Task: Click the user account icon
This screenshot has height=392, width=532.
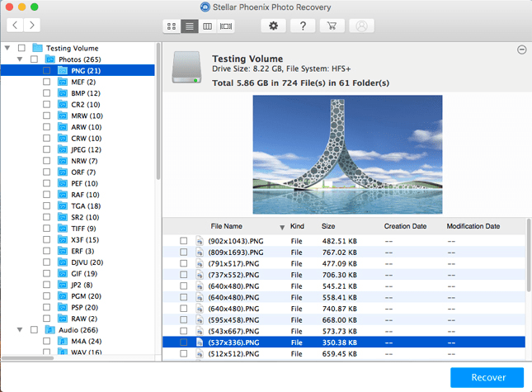Action: [362, 26]
